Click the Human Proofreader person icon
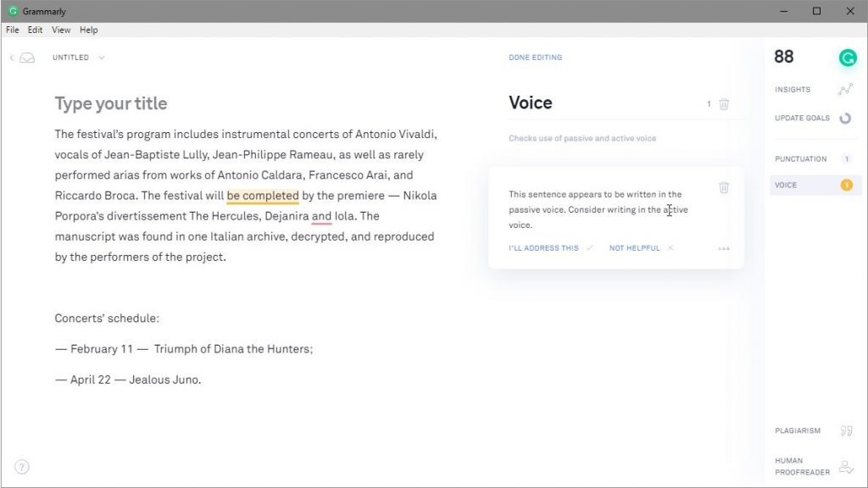 (846, 467)
